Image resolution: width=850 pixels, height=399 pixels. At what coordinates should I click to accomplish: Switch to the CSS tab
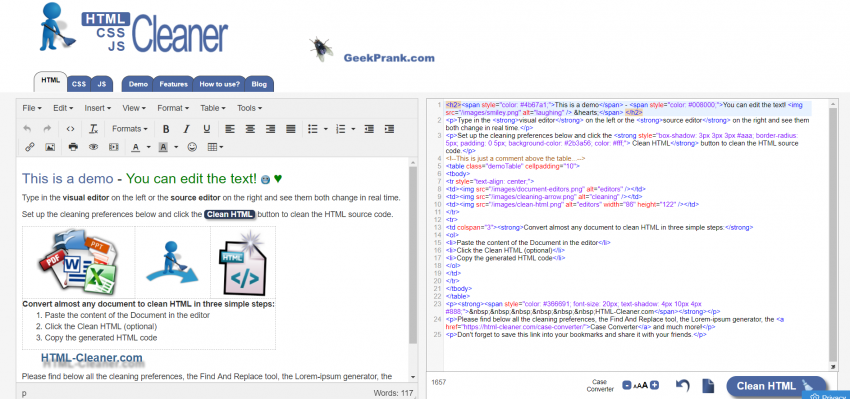point(79,84)
